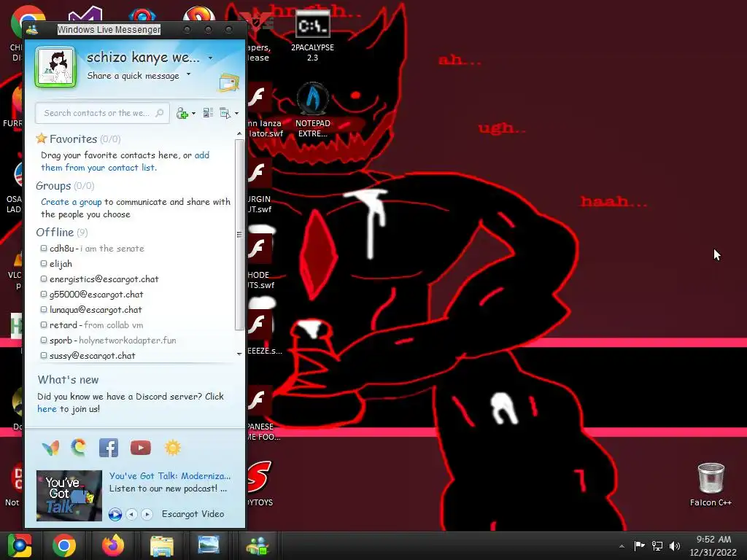Open the NOTEPAD EXTRE... desktop icon
This screenshot has height=560, width=747.
point(312,111)
